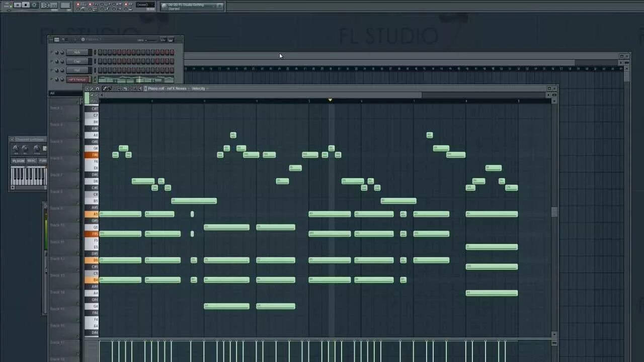Click the reFX Nexus channel volume knob
Viewport: 644px width, 362px height.
[62, 79]
